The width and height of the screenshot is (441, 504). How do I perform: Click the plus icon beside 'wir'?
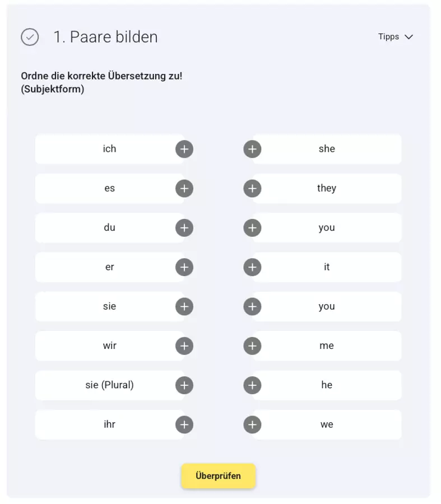tap(184, 346)
